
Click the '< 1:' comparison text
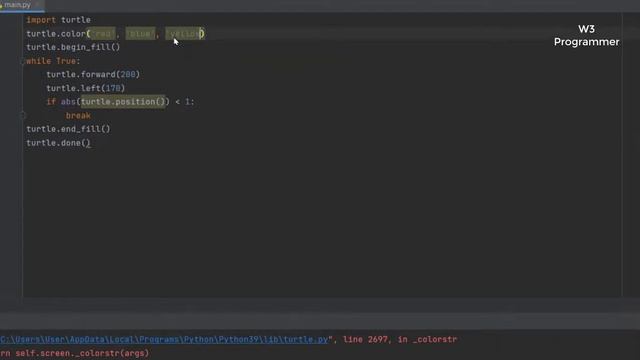pos(184,102)
